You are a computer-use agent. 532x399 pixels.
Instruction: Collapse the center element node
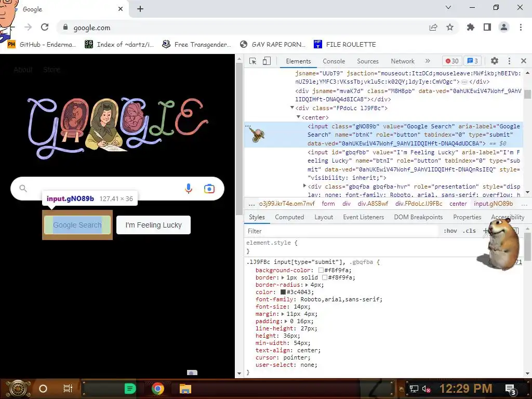[298, 117]
